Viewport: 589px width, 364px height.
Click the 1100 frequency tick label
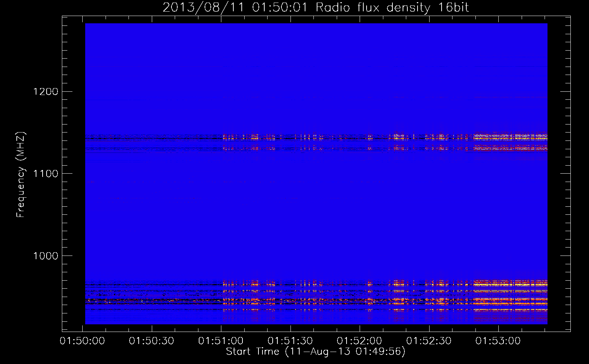(46, 174)
